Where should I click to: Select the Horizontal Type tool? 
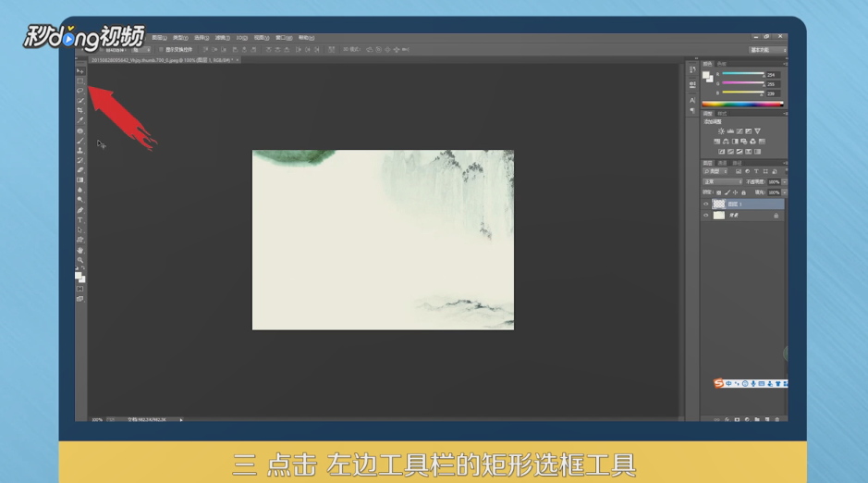coord(80,220)
